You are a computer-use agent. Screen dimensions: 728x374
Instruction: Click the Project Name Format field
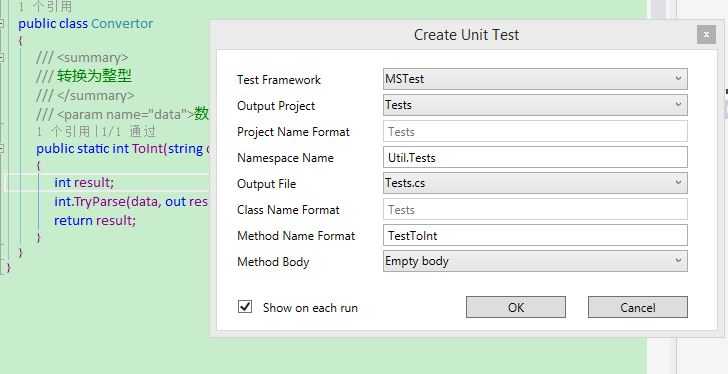(x=535, y=131)
